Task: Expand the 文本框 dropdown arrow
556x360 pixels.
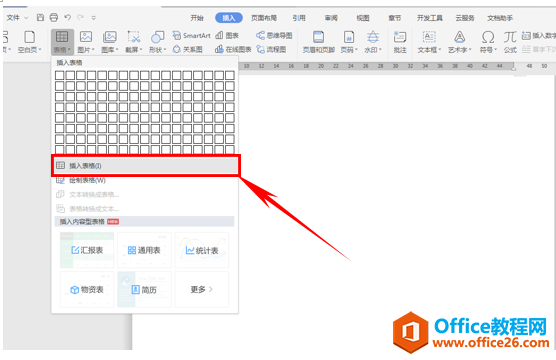Action: [440, 50]
